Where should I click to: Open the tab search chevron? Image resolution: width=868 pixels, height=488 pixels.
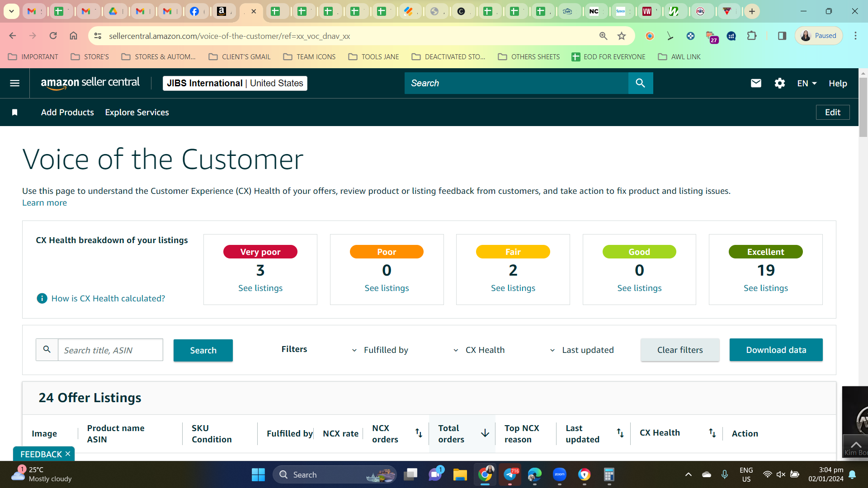pos(11,11)
